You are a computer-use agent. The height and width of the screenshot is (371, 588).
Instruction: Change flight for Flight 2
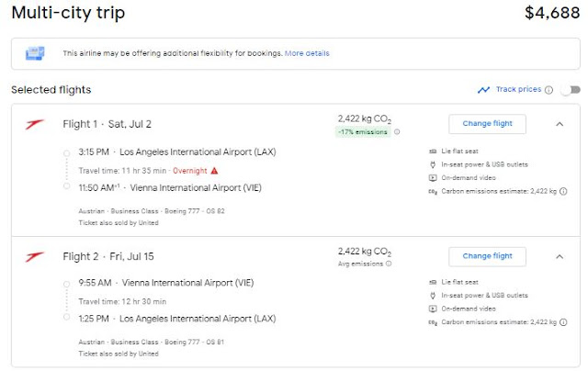(x=487, y=256)
